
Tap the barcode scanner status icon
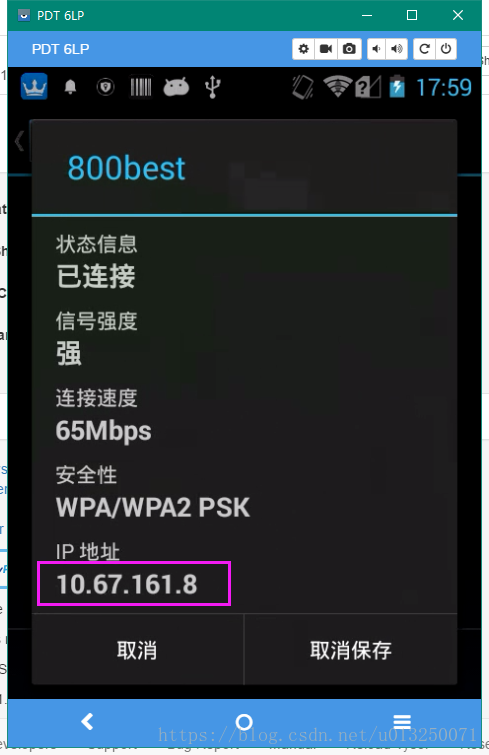click(x=141, y=87)
